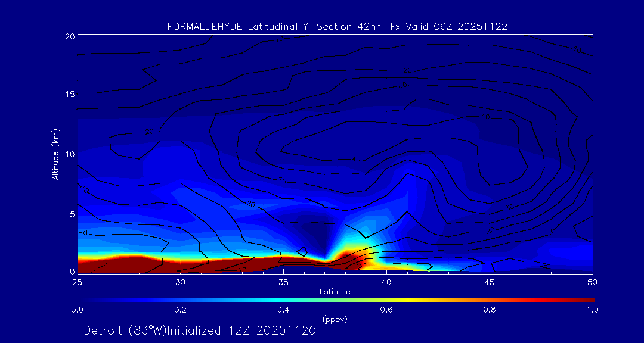Select the (ppbv) units label

[335, 319]
